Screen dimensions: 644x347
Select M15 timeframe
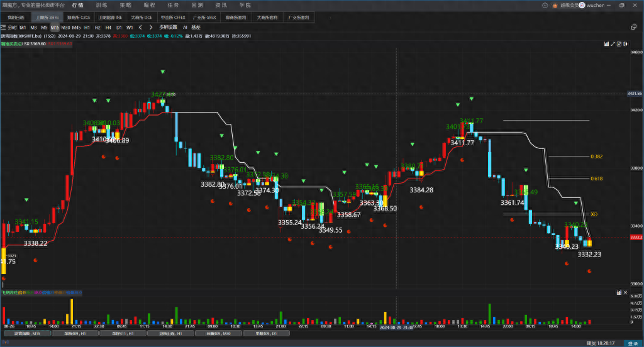[55, 28]
